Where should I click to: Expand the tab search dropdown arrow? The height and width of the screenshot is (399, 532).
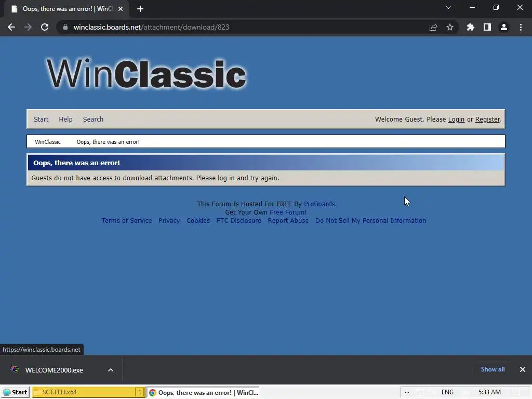pyautogui.click(x=448, y=7)
